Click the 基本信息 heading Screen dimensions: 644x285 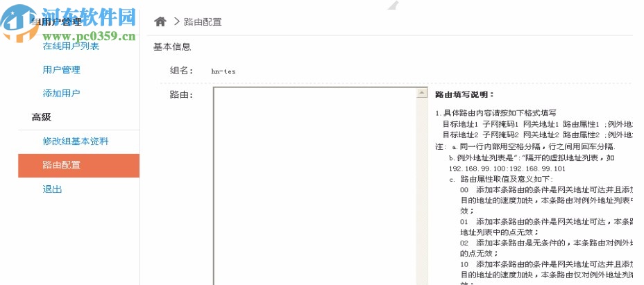[172, 47]
